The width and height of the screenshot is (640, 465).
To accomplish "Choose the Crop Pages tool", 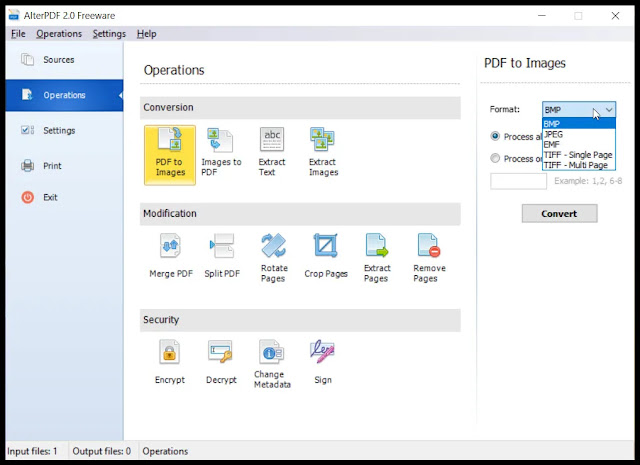I will (x=326, y=256).
